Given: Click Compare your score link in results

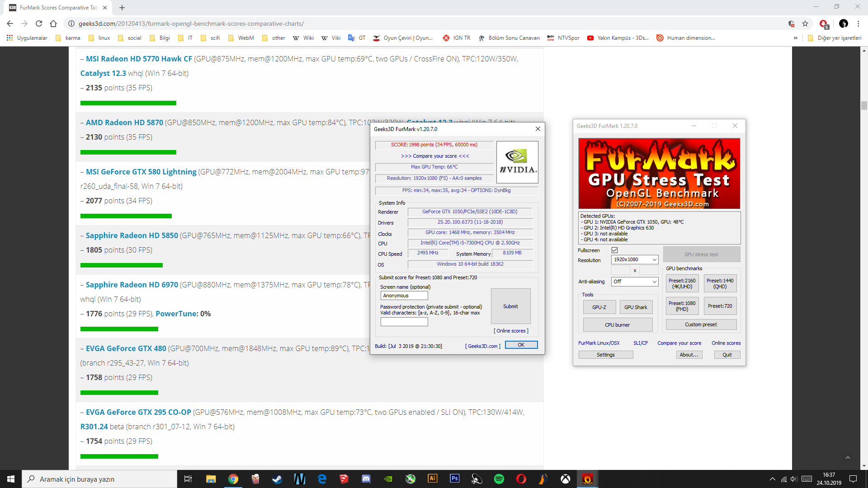Looking at the screenshot, I should pos(434,156).
